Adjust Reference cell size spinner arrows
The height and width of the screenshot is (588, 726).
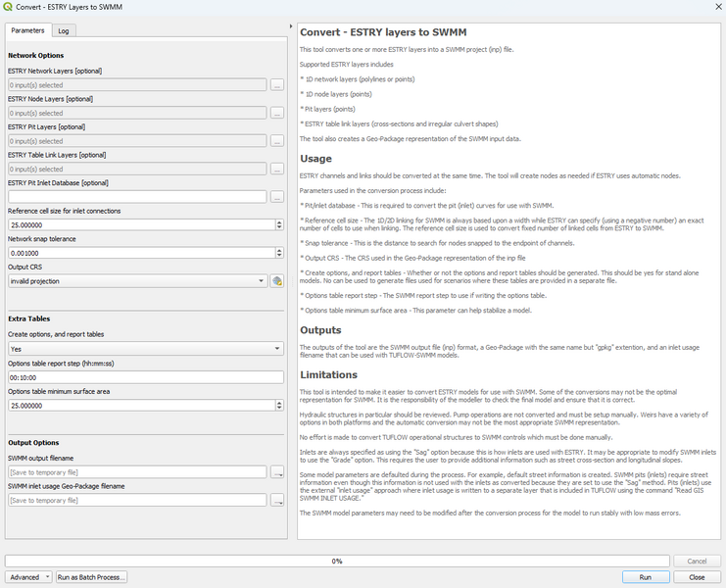279,225
